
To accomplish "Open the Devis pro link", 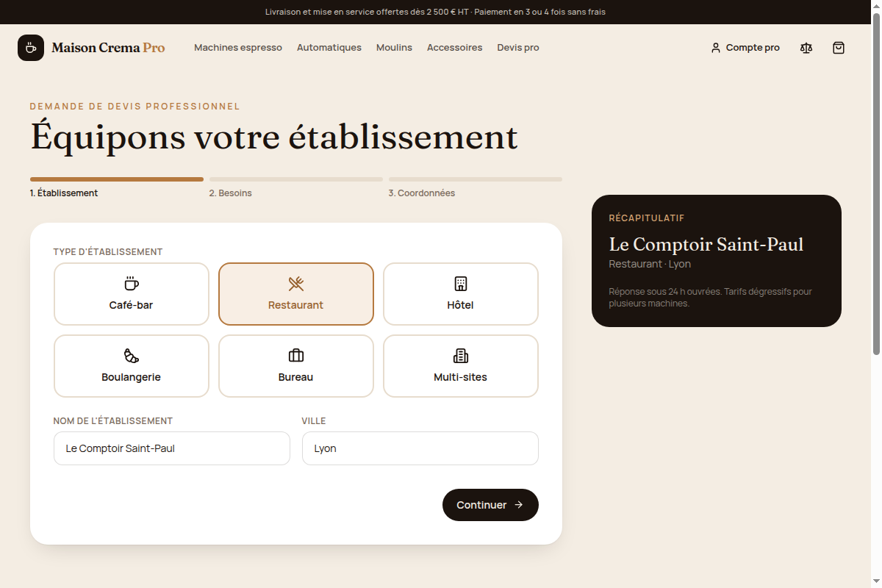I will [x=518, y=48].
